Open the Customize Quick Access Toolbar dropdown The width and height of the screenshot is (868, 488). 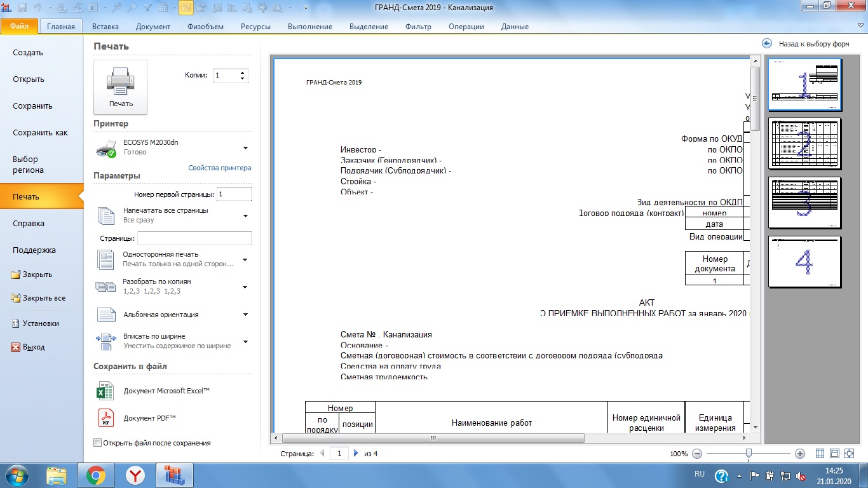click(x=306, y=8)
